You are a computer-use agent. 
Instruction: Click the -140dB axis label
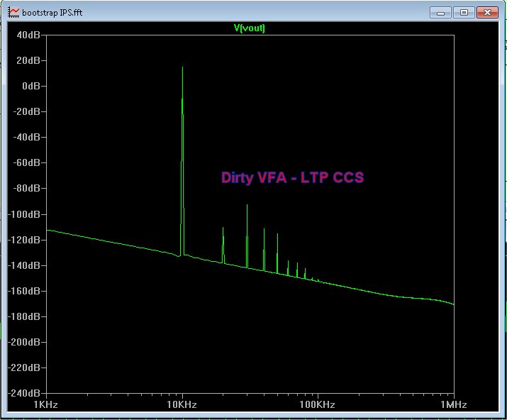24,265
